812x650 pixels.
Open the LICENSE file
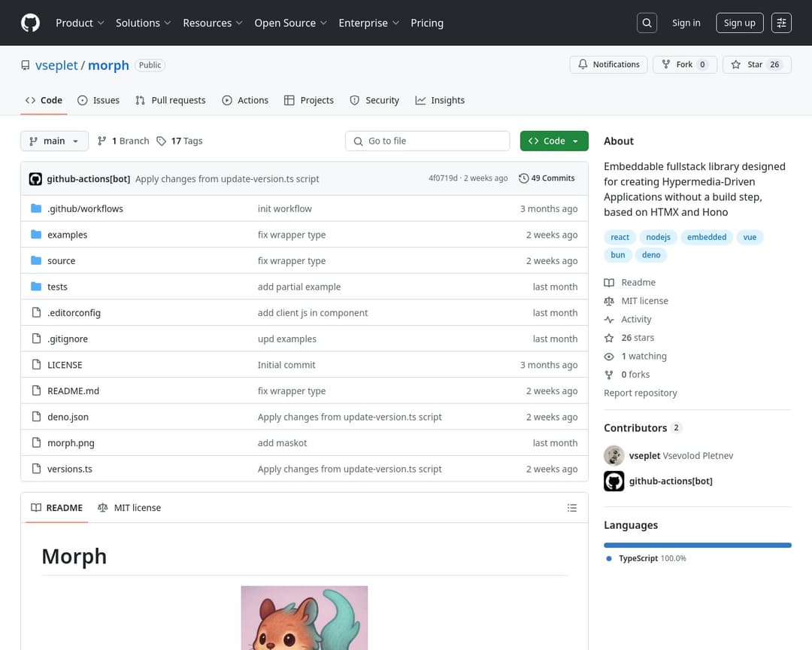click(65, 364)
